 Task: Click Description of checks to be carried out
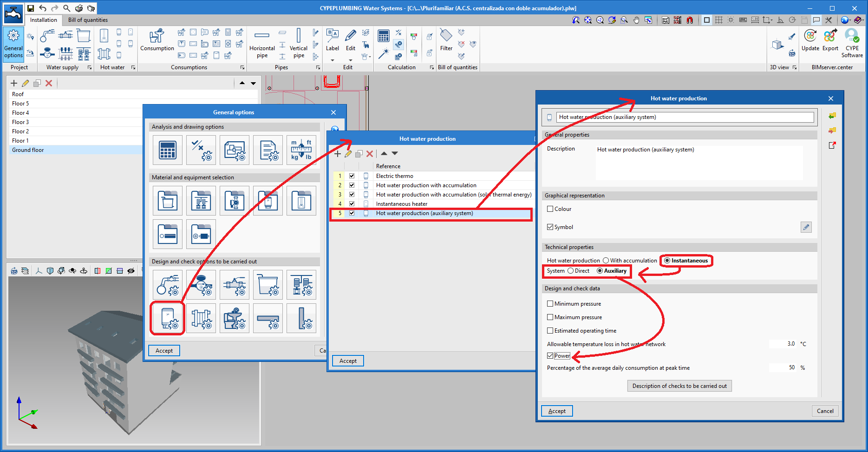tap(679, 386)
